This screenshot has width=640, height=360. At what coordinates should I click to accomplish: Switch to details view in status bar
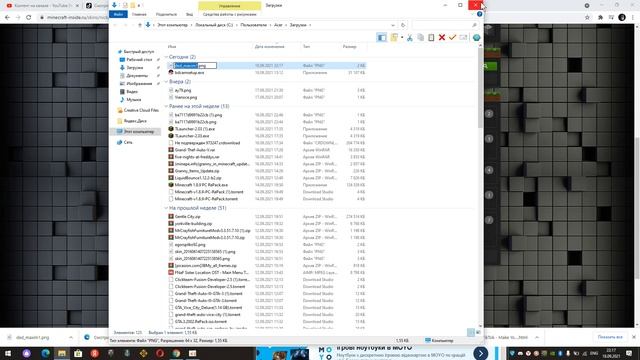click(471, 333)
